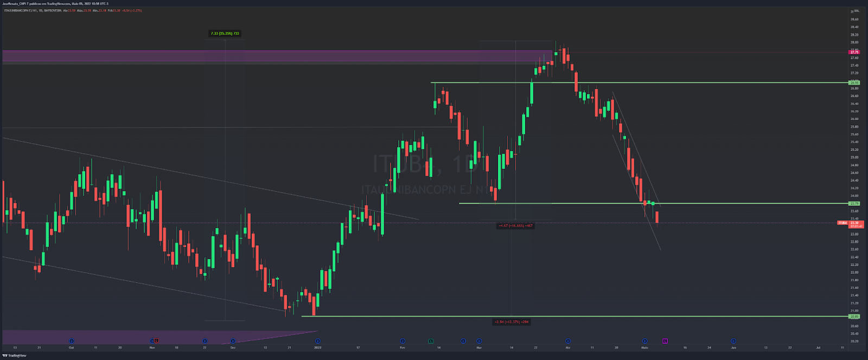Click the '2022' label on the time axis
The height and width of the screenshot is (360, 868).
pos(318,348)
